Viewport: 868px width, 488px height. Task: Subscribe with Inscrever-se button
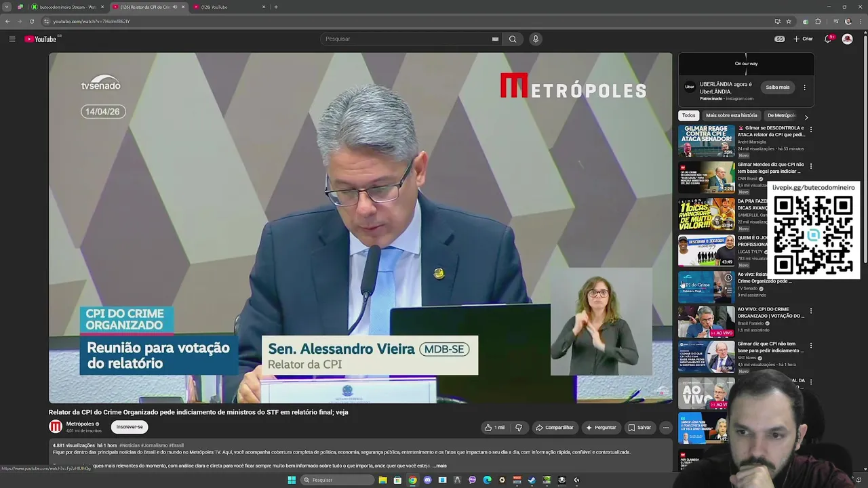[130, 427]
